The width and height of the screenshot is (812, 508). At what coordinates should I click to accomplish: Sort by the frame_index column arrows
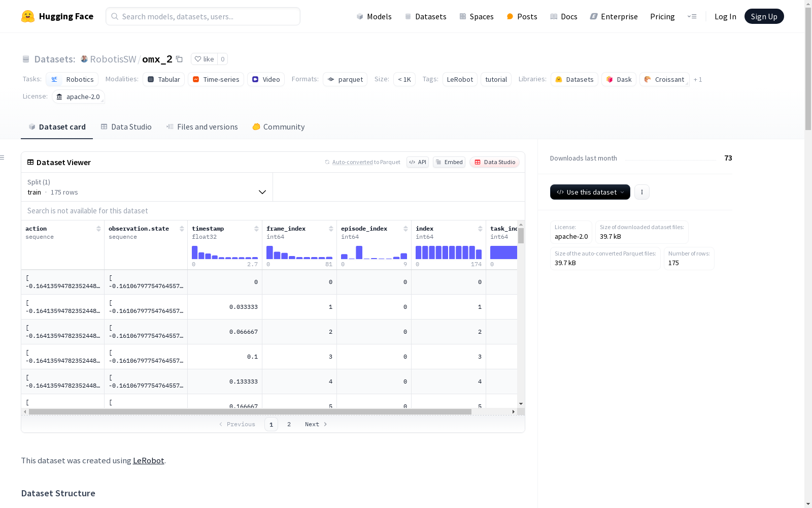[331, 229]
